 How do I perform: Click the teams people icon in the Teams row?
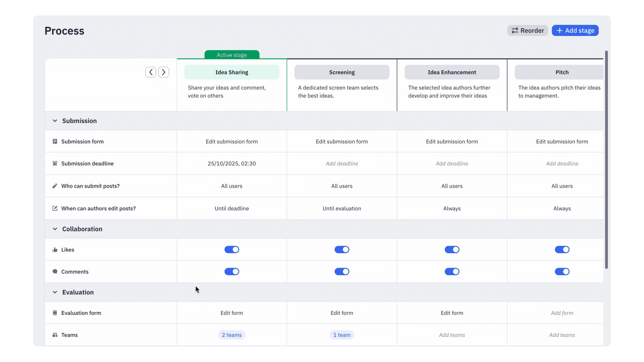pos(55,335)
